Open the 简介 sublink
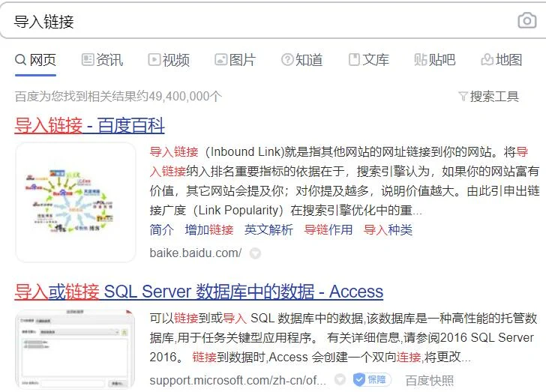The height and width of the screenshot is (392, 546). (x=161, y=230)
